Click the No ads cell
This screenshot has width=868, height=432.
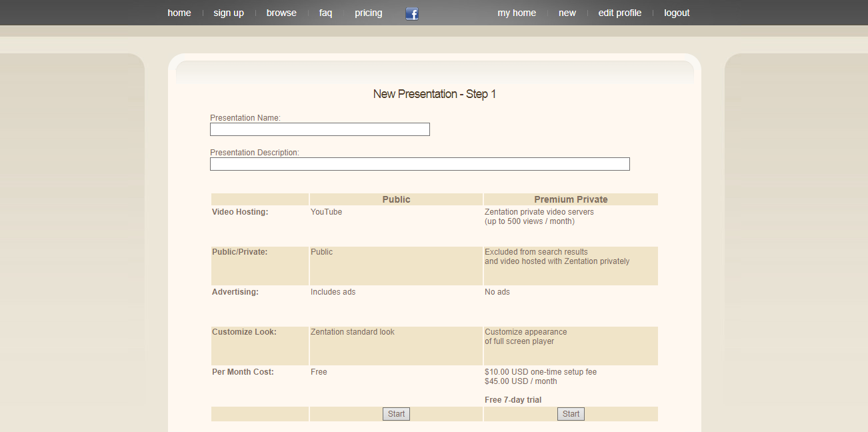tap(497, 292)
